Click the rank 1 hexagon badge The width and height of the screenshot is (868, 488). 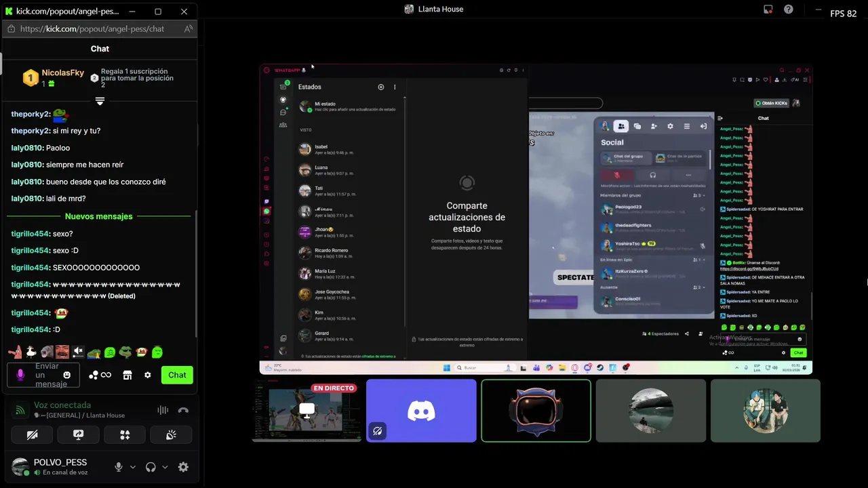click(x=31, y=78)
